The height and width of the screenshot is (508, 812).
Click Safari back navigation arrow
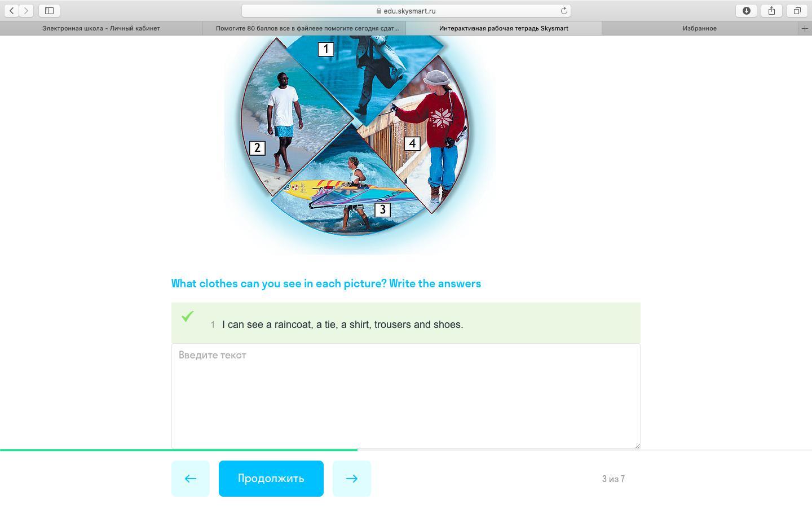(x=12, y=11)
